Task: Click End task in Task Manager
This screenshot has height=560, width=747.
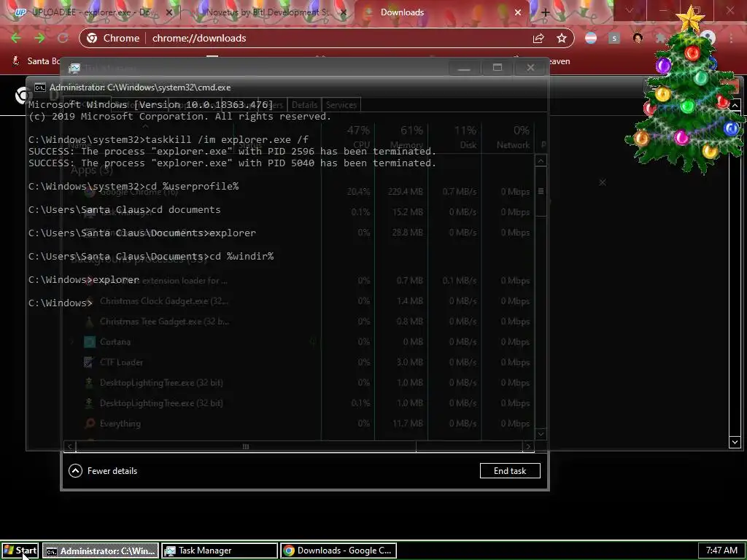Action: 510,470
